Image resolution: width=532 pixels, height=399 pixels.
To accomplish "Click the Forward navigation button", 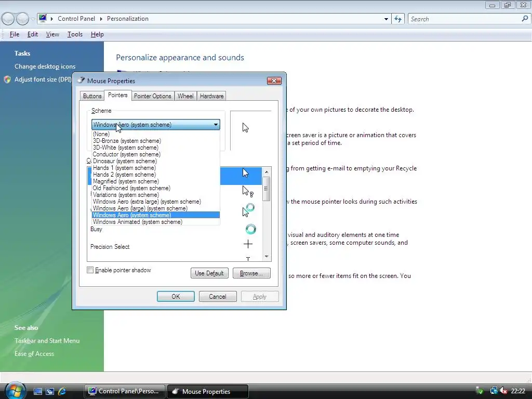I will click(x=22, y=19).
